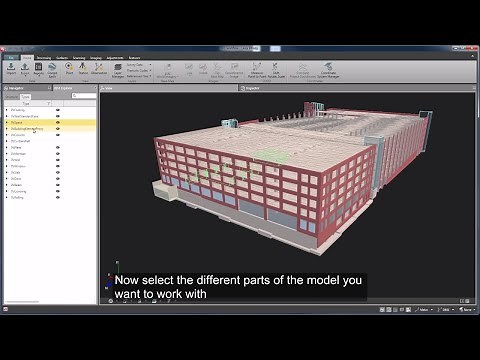Toggle the eye icon for IfcPlate

pos(58,147)
